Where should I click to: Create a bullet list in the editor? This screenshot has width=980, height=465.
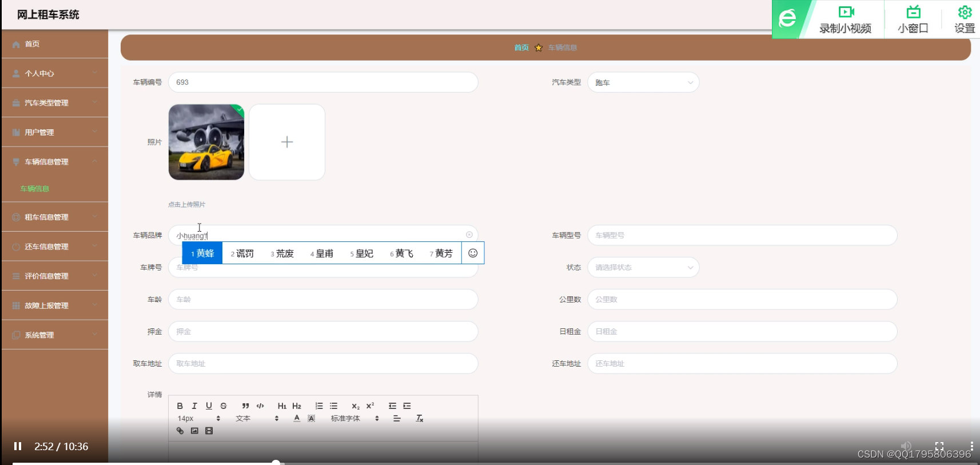click(x=334, y=406)
